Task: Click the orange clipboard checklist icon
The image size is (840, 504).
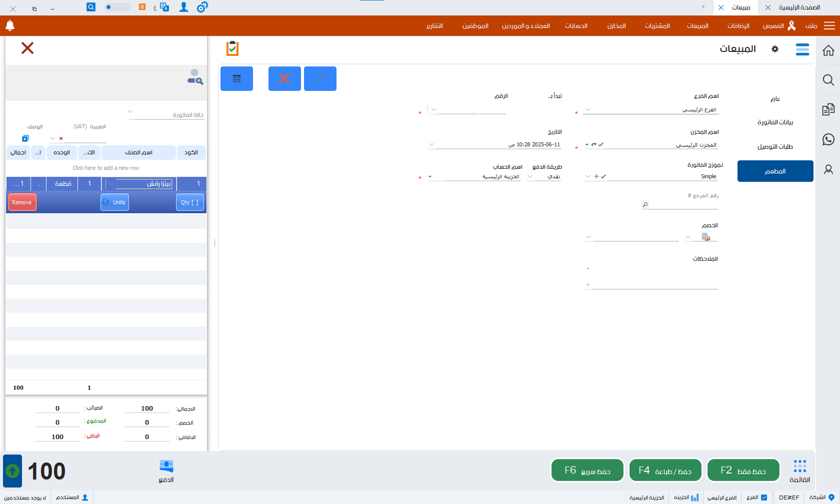Action: click(x=232, y=48)
